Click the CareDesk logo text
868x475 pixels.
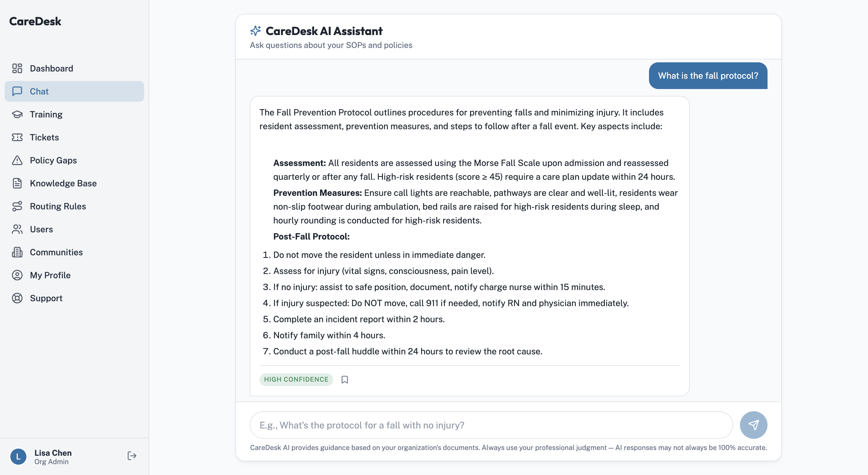point(35,21)
